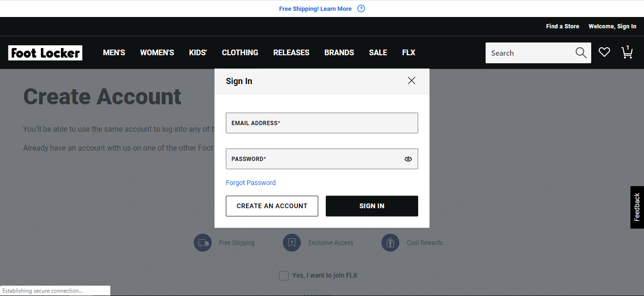Click the Forgot Password link

click(x=251, y=183)
